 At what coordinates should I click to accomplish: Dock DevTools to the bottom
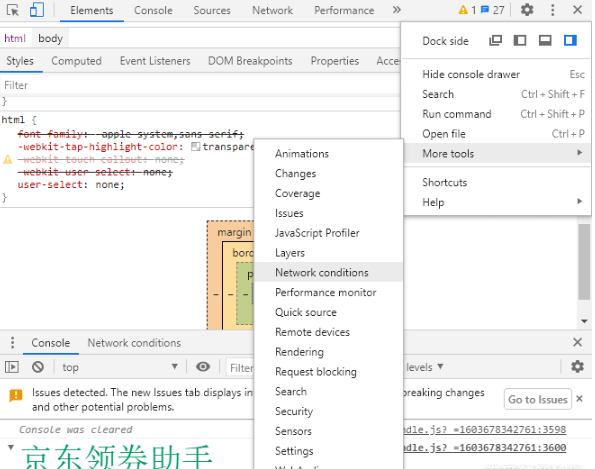tap(545, 40)
